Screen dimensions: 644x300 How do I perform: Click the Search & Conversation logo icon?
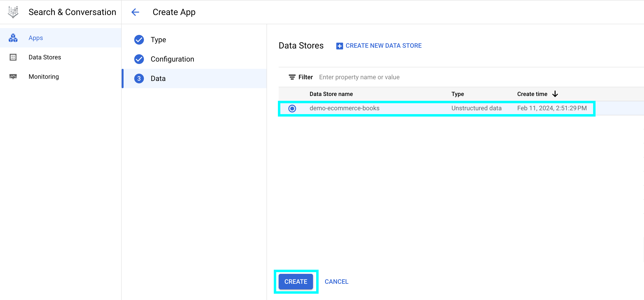[x=13, y=12]
